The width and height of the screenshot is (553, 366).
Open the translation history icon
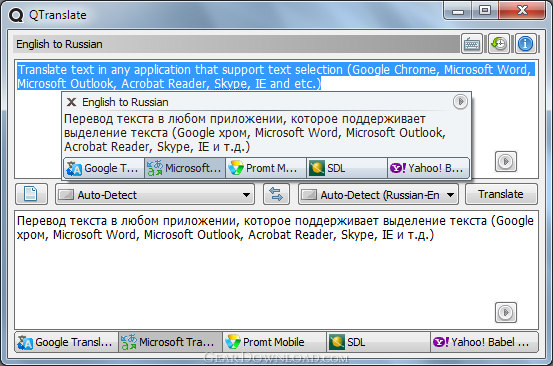(x=499, y=44)
